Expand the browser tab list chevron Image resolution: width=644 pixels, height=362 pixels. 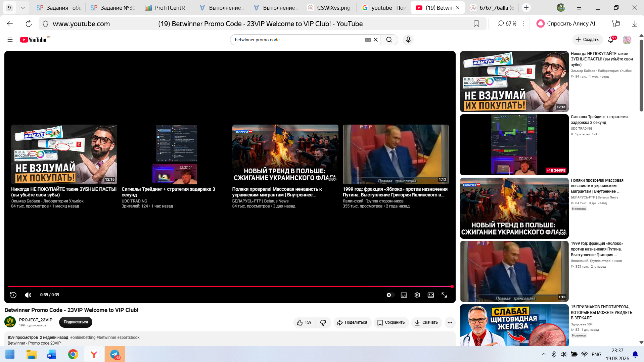22,7
